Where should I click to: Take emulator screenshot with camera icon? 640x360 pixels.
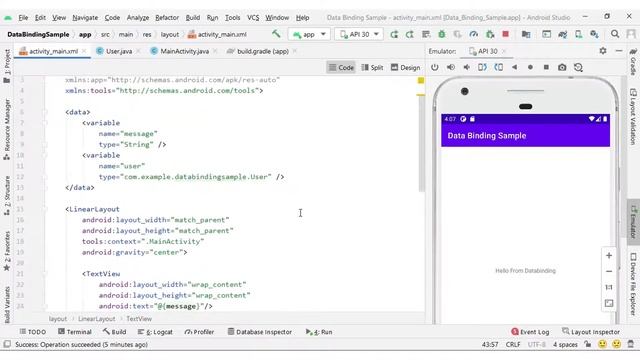pos(562,67)
